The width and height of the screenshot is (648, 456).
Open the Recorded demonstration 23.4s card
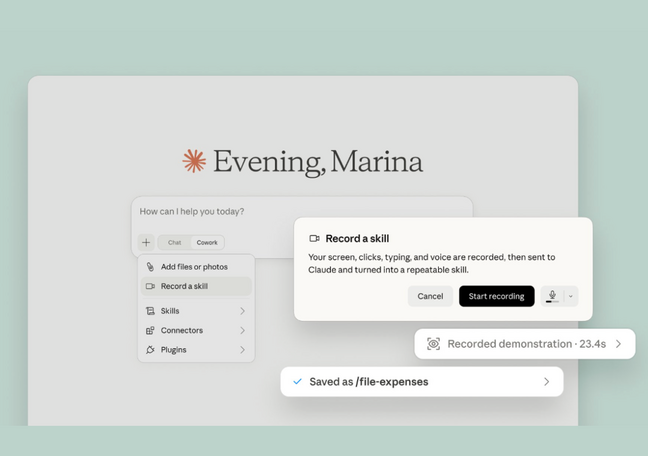(525, 344)
